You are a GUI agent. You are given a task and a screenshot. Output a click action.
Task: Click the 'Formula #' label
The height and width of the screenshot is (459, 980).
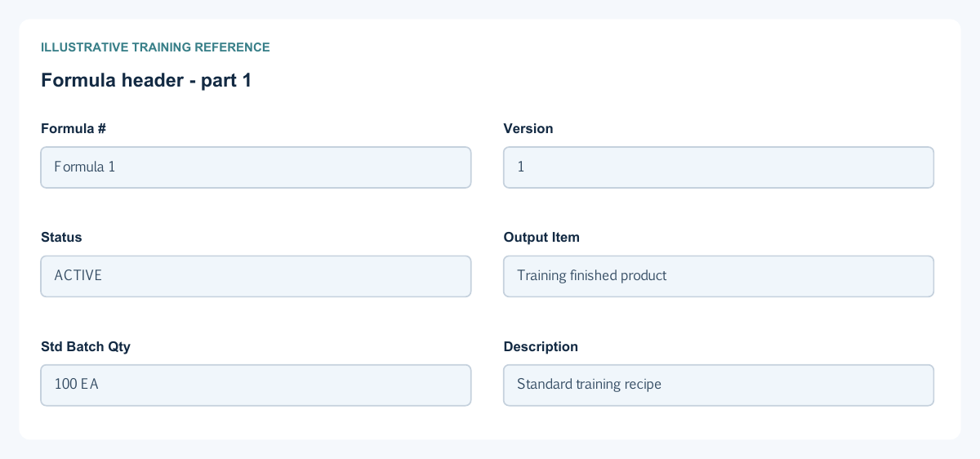[73, 128]
